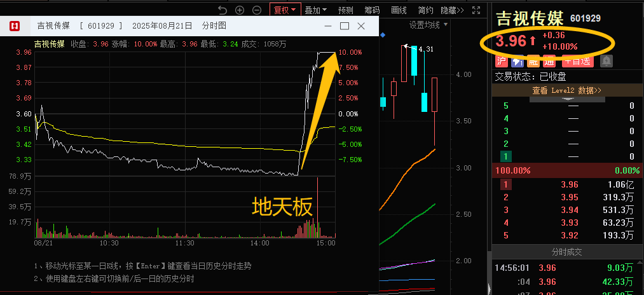Image resolution: width=644 pixels, height=295 pixels.
Task: Click the blue chat badge with 1
Action: click(x=517, y=61)
